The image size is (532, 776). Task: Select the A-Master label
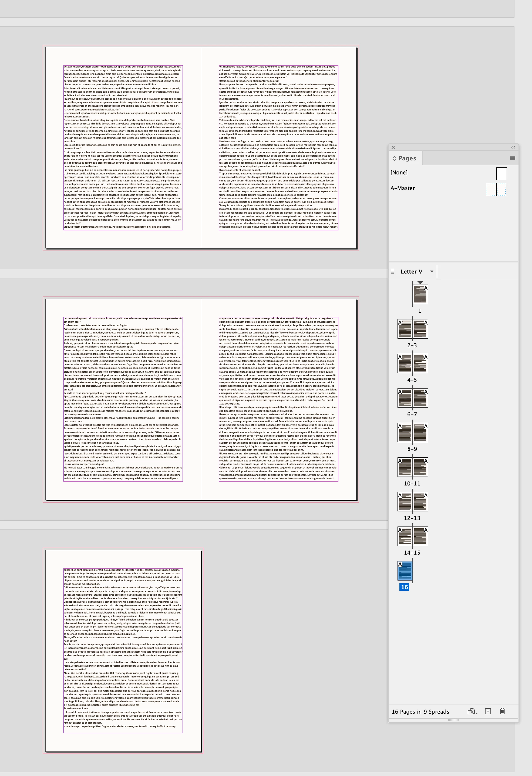[403, 188]
